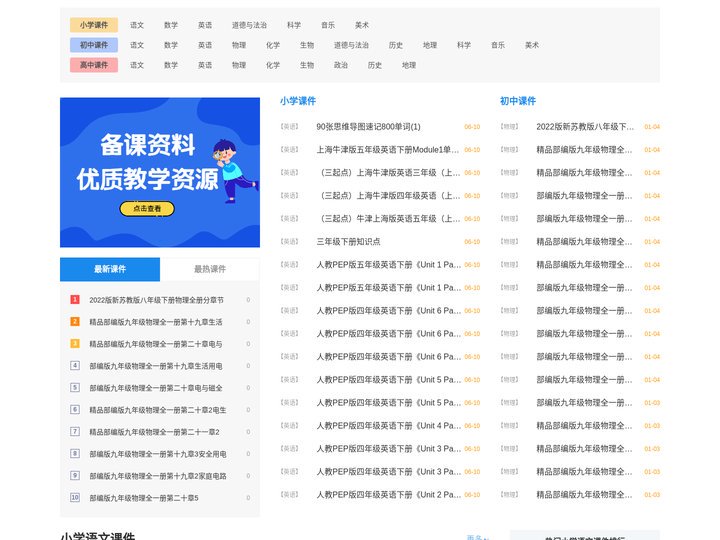Open 90张思维导图速记800单词(1) courseware
Screen dimensions: 720x540
[x=368, y=127]
